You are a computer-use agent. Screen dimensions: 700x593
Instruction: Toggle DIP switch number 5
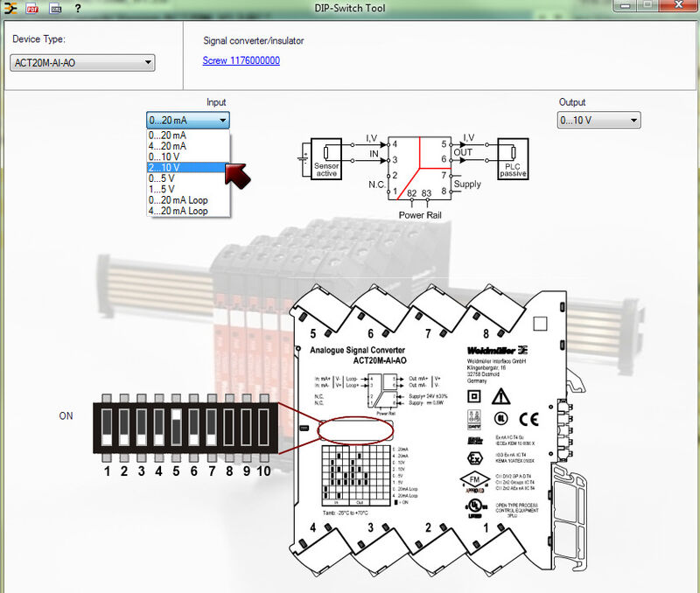point(176,429)
